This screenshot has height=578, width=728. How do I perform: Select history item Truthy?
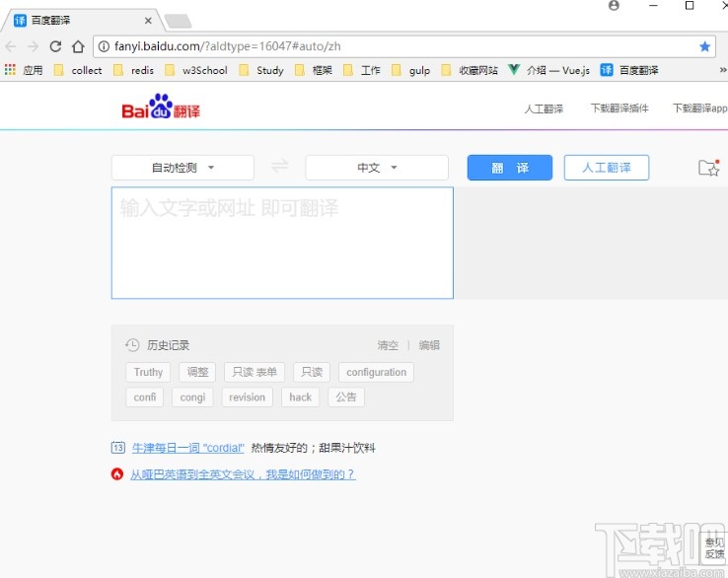pos(148,372)
